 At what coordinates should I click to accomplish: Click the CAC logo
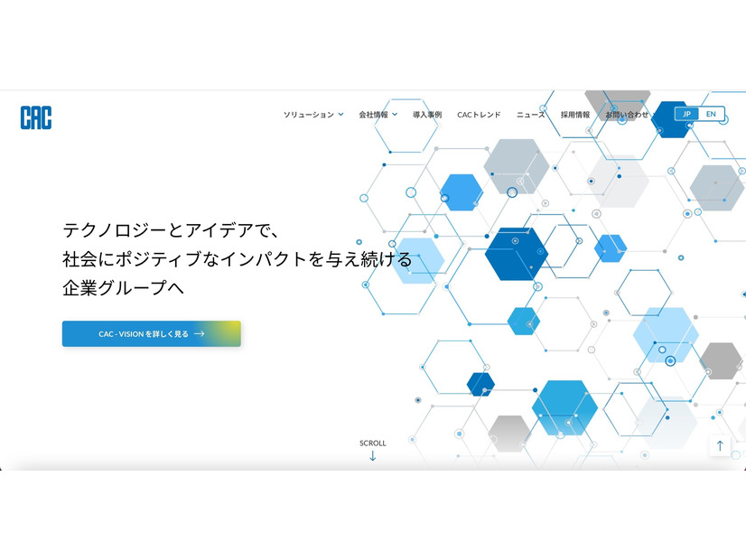pos(36,117)
